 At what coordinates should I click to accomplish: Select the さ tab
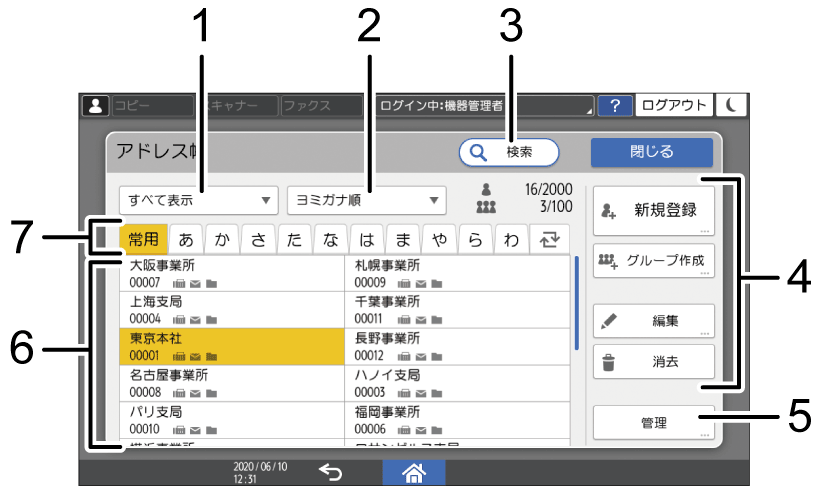coord(258,239)
